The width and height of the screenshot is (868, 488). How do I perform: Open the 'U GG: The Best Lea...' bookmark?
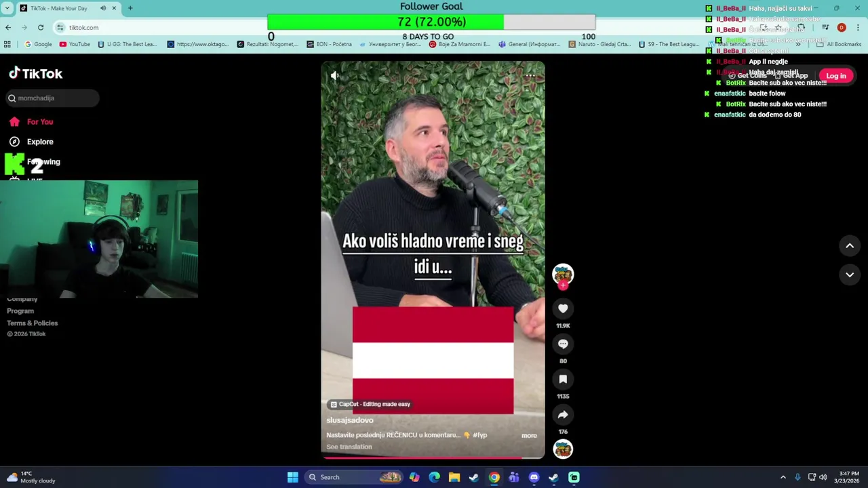(127, 44)
